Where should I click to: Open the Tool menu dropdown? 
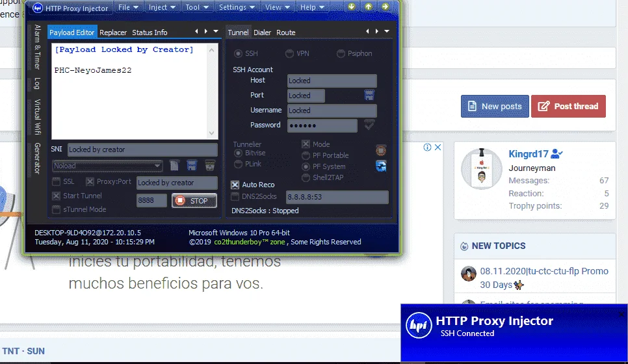[196, 7]
